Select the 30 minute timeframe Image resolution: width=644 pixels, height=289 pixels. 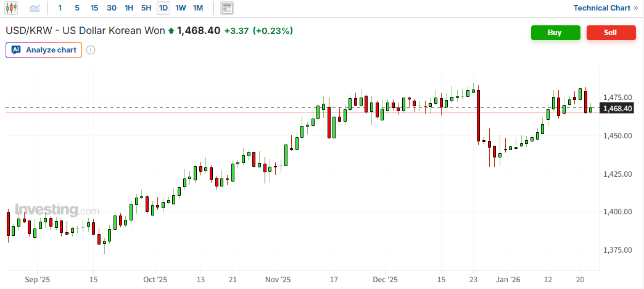pyautogui.click(x=111, y=8)
